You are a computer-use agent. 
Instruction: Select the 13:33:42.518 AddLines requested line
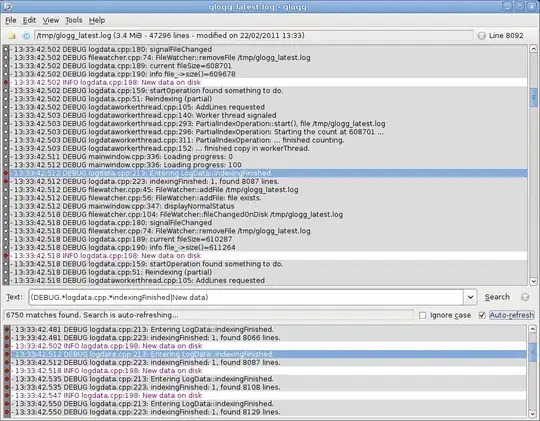point(268,281)
